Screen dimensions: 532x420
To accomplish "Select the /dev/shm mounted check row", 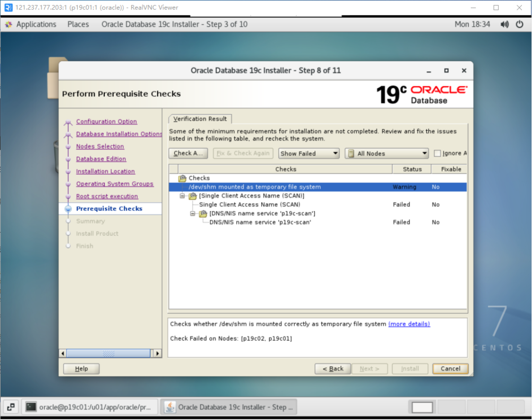I will click(x=255, y=187).
